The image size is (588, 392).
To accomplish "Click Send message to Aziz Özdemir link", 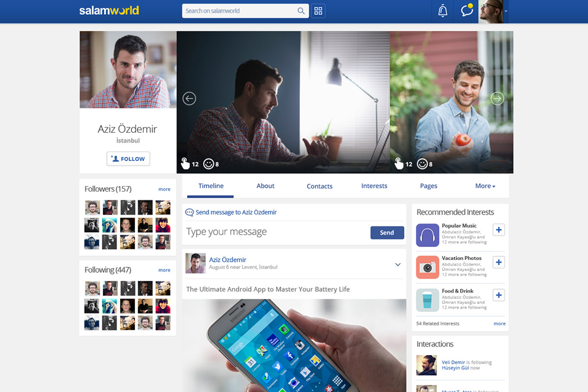I will coord(236,212).
